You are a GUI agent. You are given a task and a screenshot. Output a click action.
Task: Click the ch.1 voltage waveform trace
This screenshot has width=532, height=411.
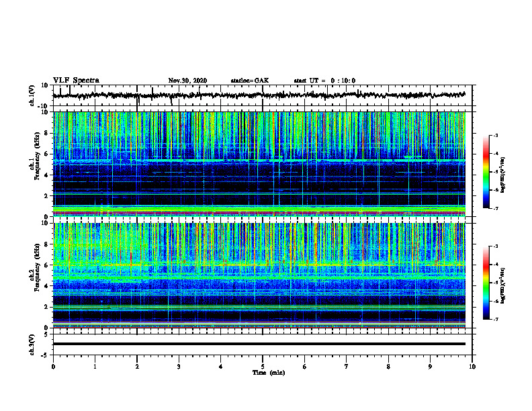tap(259, 95)
